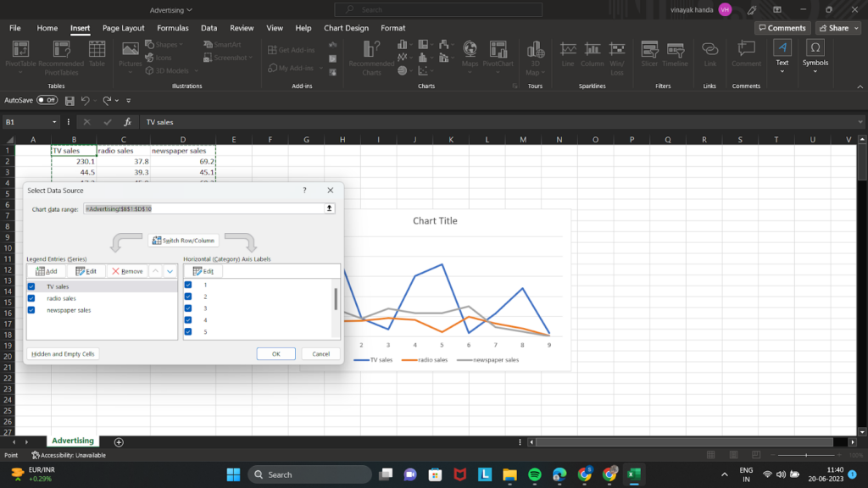Remove the selected legend series

[127, 271]
